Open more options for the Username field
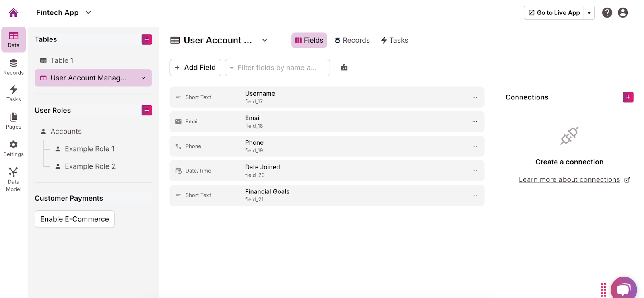Image resolution: width=644 pixels, height=298 pixels. pyautogui.click(x=475, y=97)
